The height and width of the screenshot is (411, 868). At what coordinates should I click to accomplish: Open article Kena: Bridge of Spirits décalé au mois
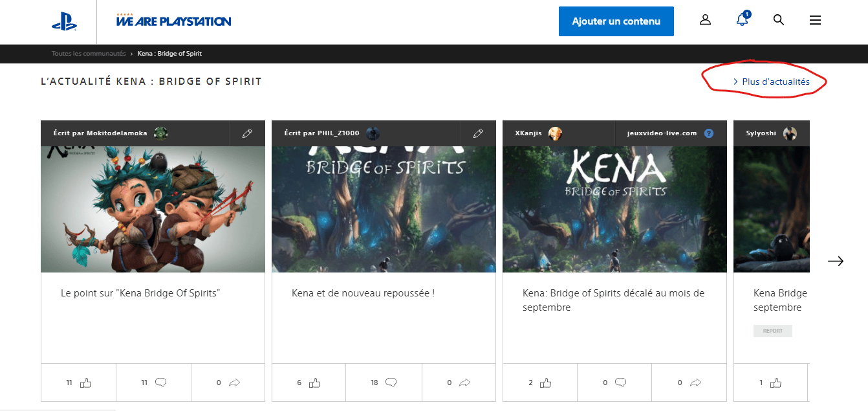click(x=613, y=300)
